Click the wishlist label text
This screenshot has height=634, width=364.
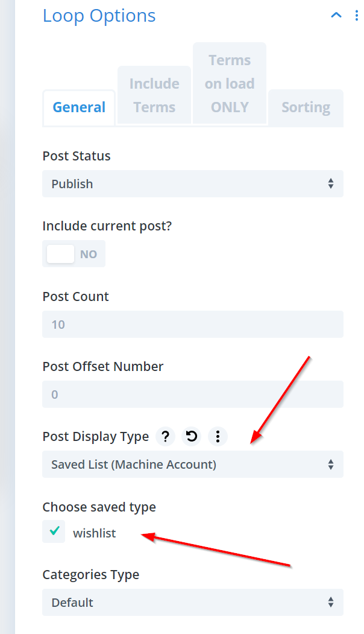coord(95,533)
